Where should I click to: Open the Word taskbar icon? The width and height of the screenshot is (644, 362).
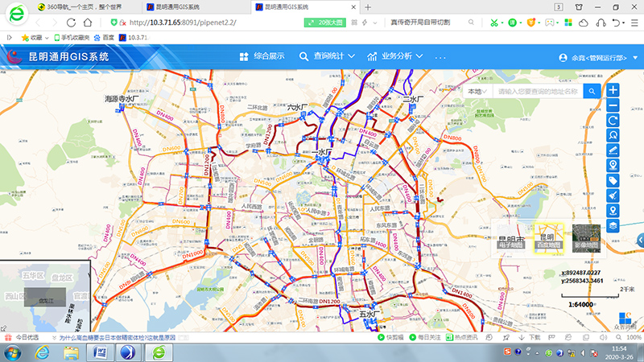point(100,353)
